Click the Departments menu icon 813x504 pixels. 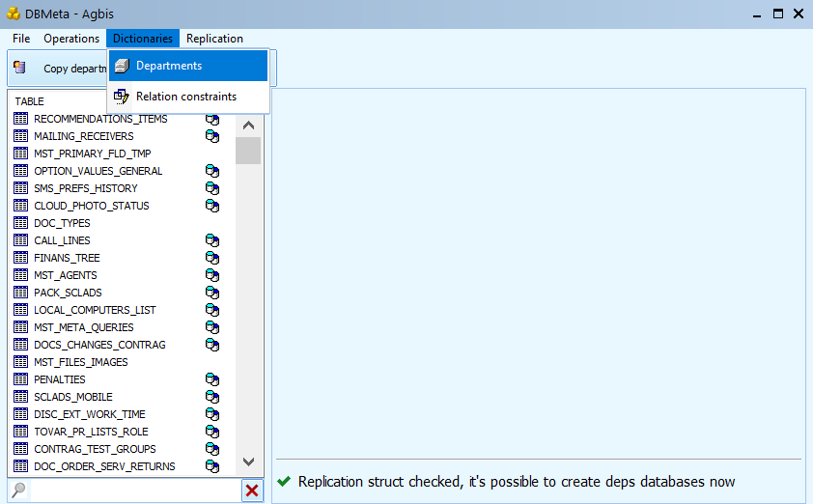pyautogui.click(x=122, y=66)
